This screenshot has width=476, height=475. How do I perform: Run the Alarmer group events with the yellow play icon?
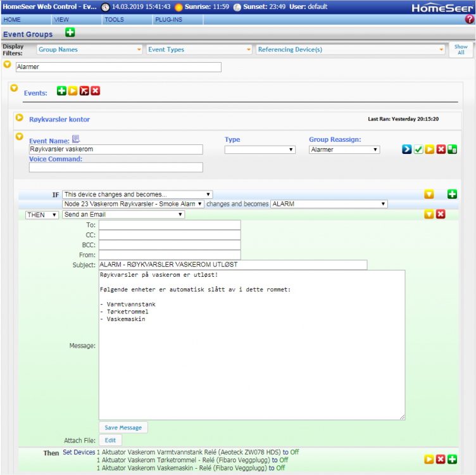coord(73,91)
